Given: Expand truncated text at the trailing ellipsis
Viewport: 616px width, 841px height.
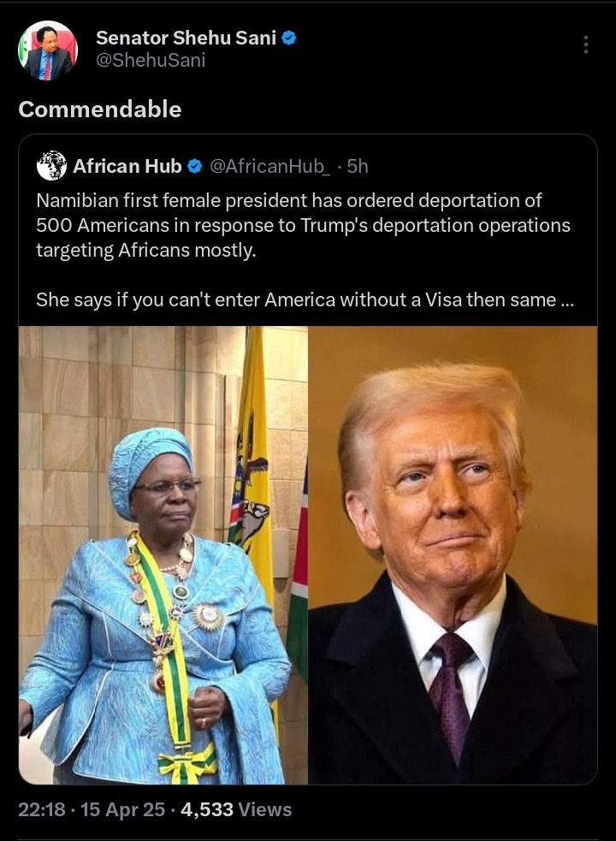Looking at the screenshot, I should tap(566, 299).
